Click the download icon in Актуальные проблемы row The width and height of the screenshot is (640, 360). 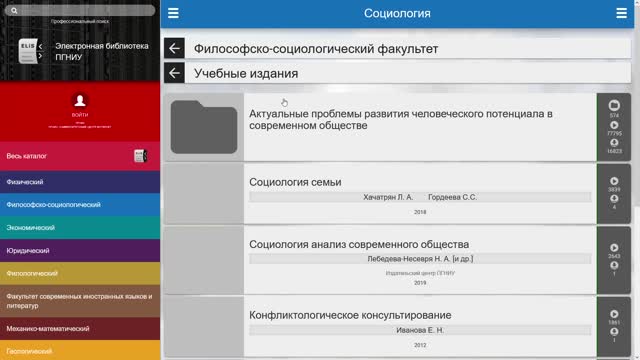point(614,143)
